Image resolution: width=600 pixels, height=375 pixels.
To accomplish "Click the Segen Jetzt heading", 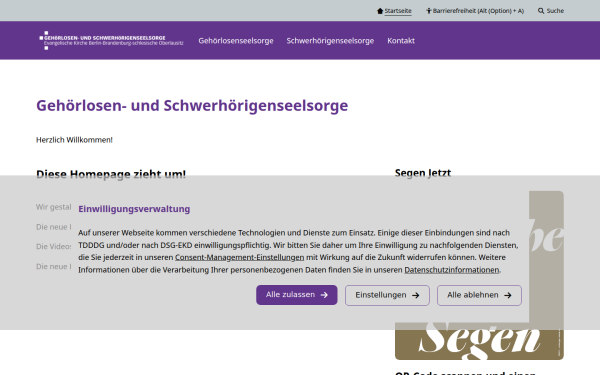I will (423, 173).
